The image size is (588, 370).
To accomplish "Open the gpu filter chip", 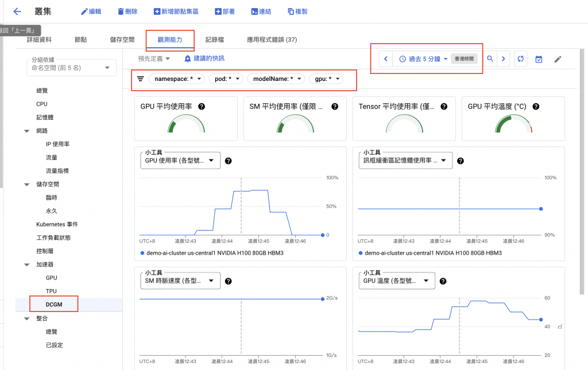I will tap(326, 79).
